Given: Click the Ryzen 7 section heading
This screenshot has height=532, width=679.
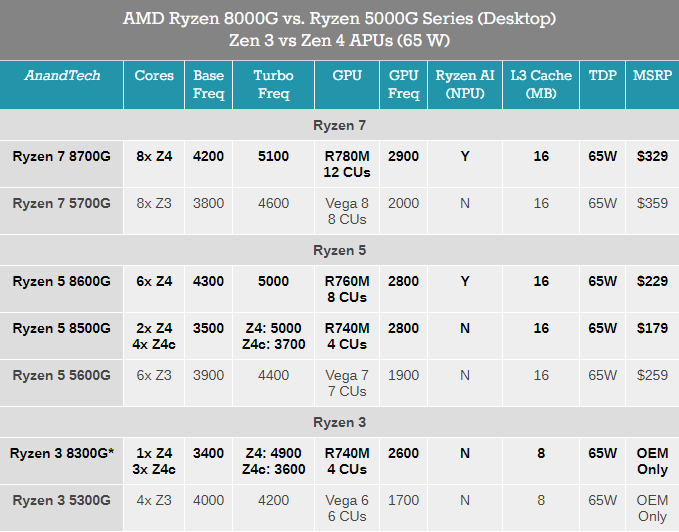Looking at the screenshot, I should pyautogui.click(x=340, y=126).
